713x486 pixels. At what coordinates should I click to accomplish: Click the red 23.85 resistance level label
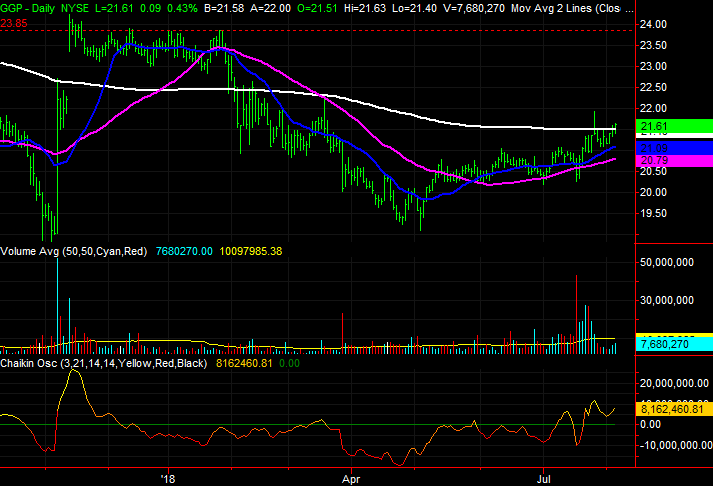(x=14, y=24)
